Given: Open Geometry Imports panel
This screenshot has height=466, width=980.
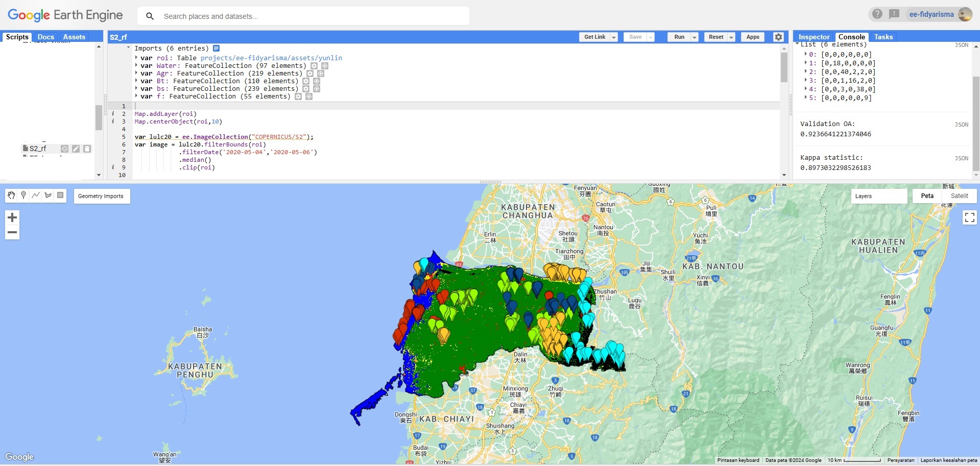Looking at the screenshot, I should point(101,196).
